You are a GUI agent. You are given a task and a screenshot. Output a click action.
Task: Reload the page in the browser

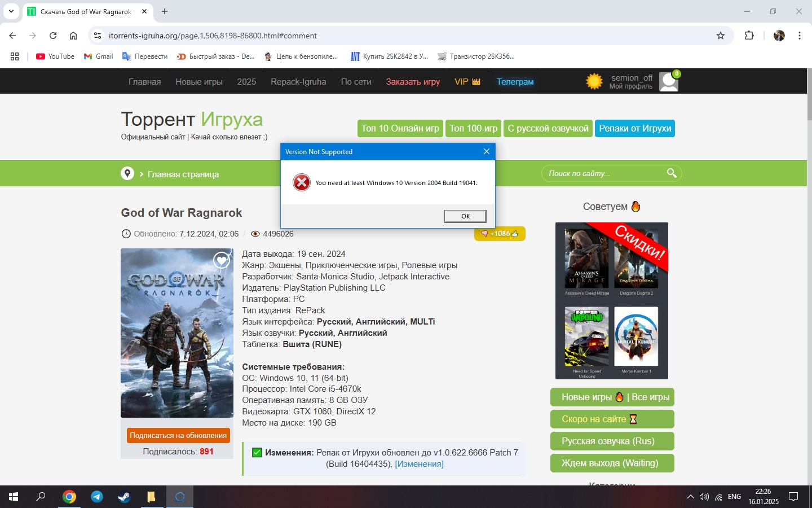coord(53,36)
